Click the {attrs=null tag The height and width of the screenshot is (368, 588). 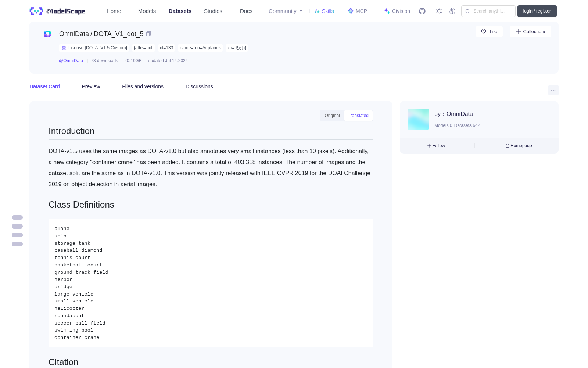(143, 48)
